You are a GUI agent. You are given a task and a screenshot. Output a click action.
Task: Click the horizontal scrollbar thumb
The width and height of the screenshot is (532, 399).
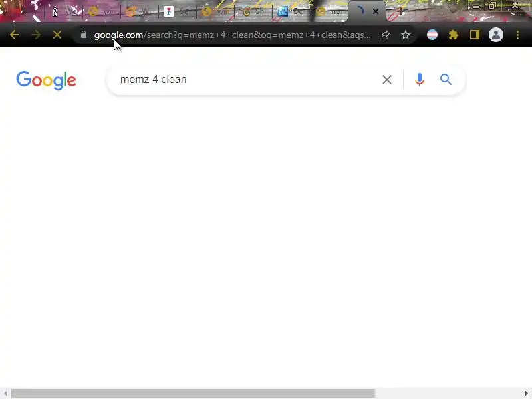click(x=193, y=393)
